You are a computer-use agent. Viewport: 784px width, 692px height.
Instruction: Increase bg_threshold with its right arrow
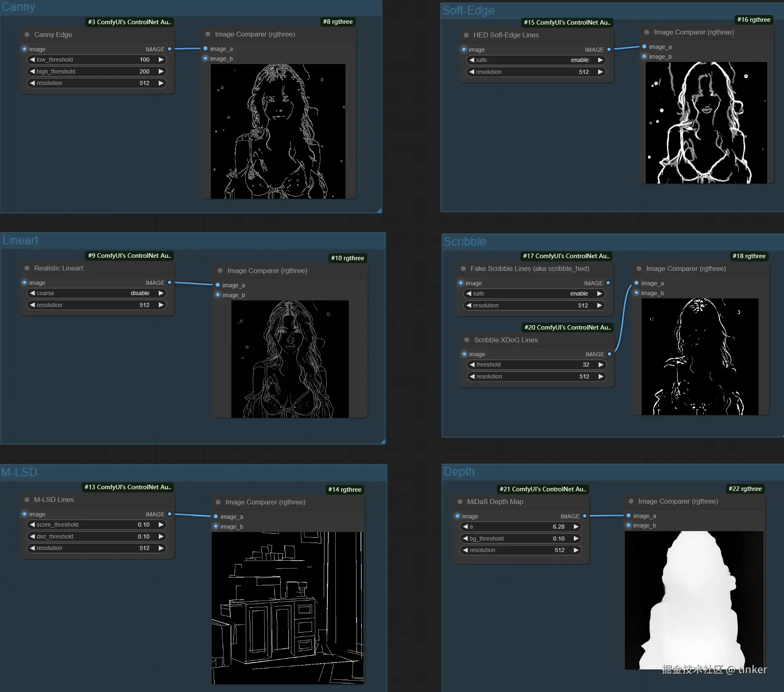point(576,539)
